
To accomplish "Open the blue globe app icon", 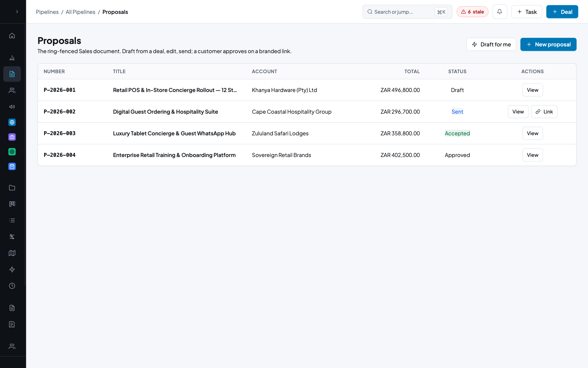I will [12, 122].
